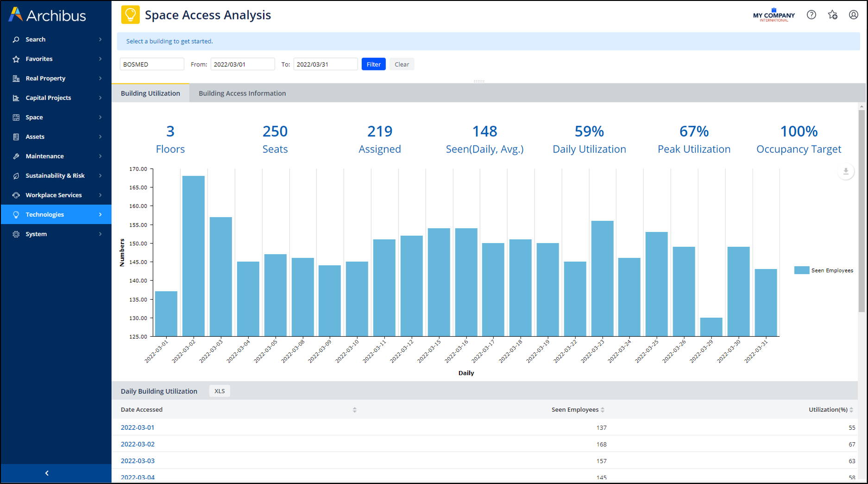Sort by Utilization(%) column

851,410
